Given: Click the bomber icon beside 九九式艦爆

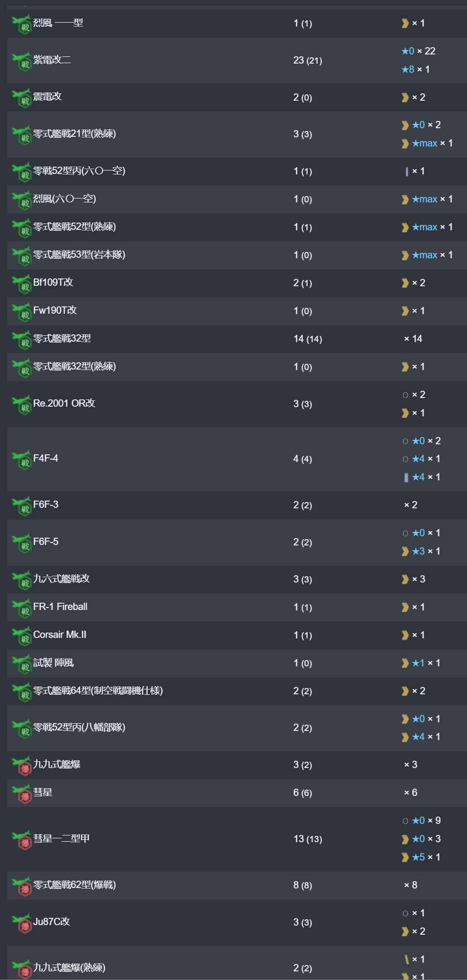Looking at the screenshot, I should 22,766.
